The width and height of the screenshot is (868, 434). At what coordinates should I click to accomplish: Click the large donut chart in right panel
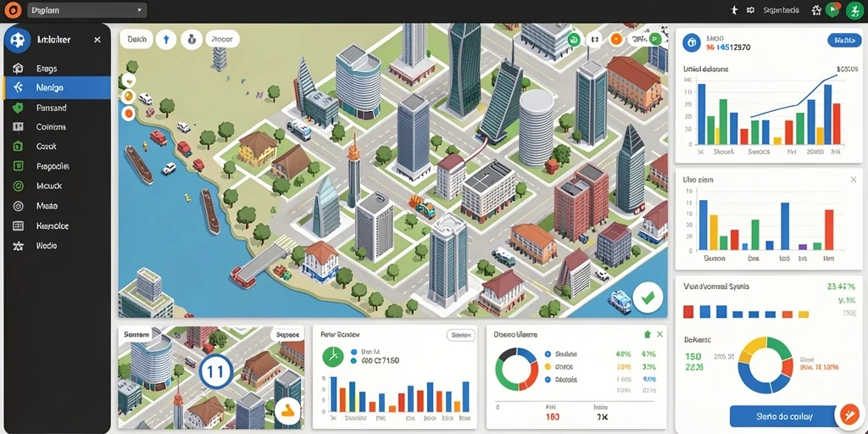click(766, 365)
